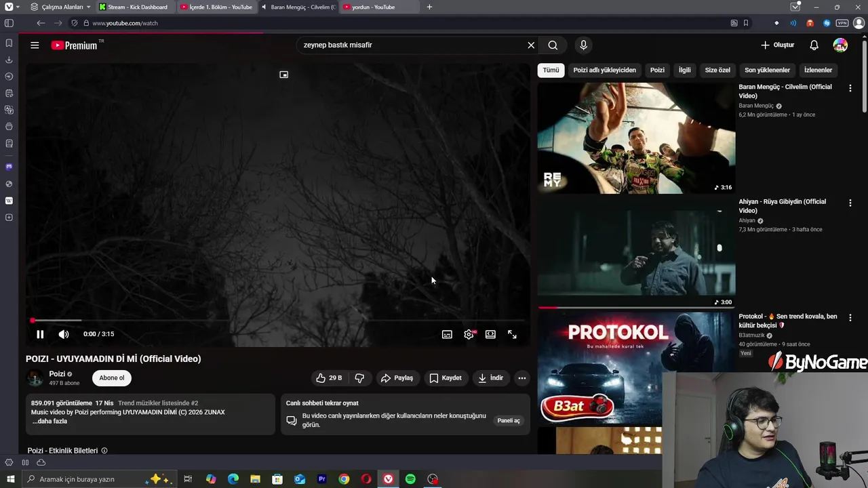The width and height of the screenshot is (868, 488).
Task: Open YouTube Oluştur create menu
Action: click(x=777, y=45)
